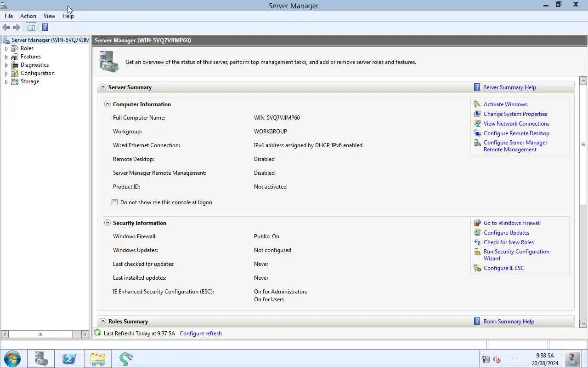Open the File menu
The image size is (588, 368).
tap(9, 16)
